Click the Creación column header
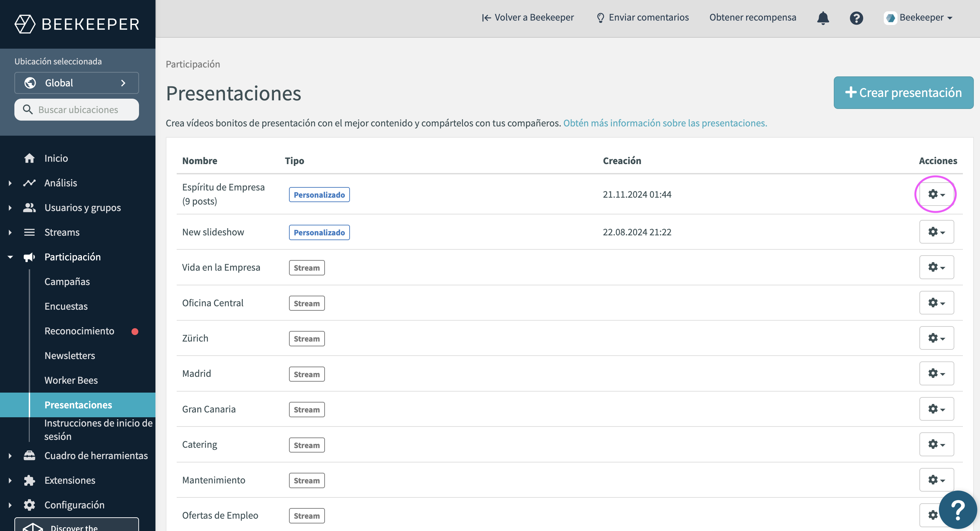This screenshot has height=531, width=980. point(622,161)
